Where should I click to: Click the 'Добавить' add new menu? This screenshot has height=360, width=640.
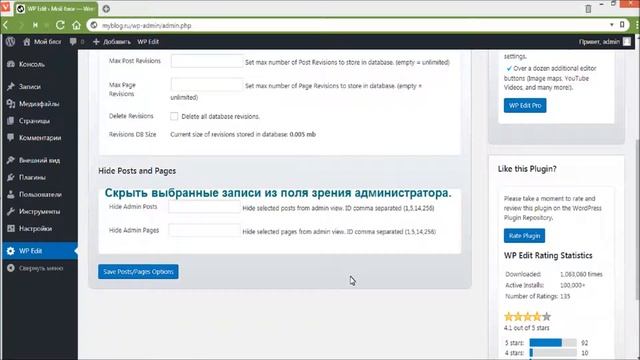pos(111,42)
